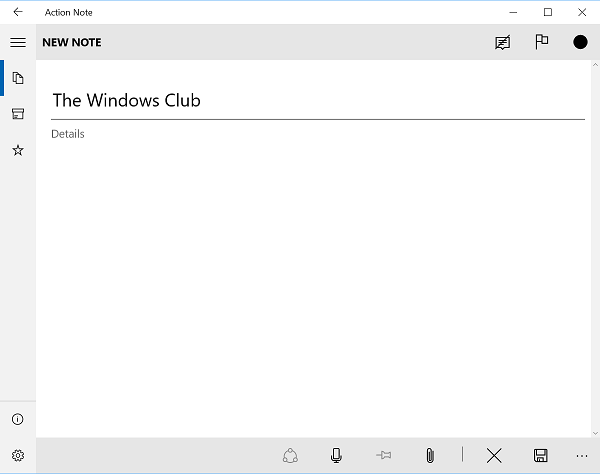Open more options ellipsis menu
600x474 pixels.
coord(582,456)
